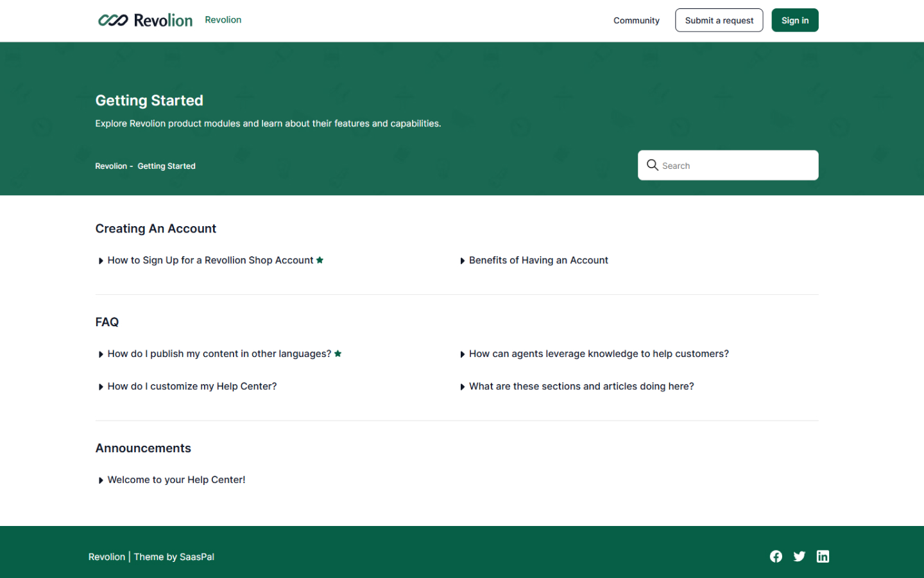924x578 pixels.
Task: Open What are these sections article
Action: point(581,387)
